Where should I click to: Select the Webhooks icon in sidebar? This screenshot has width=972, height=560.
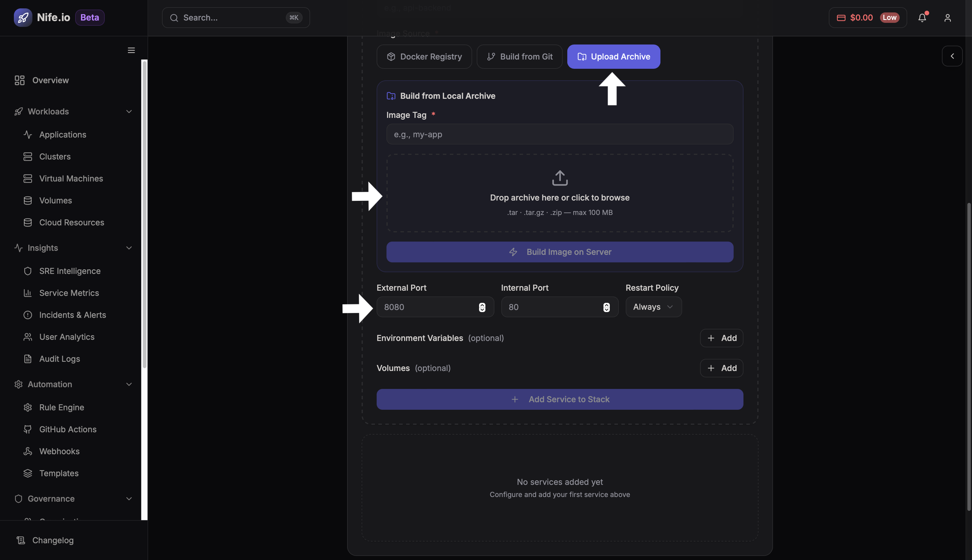pyautogui.click(x=28, y=451)
